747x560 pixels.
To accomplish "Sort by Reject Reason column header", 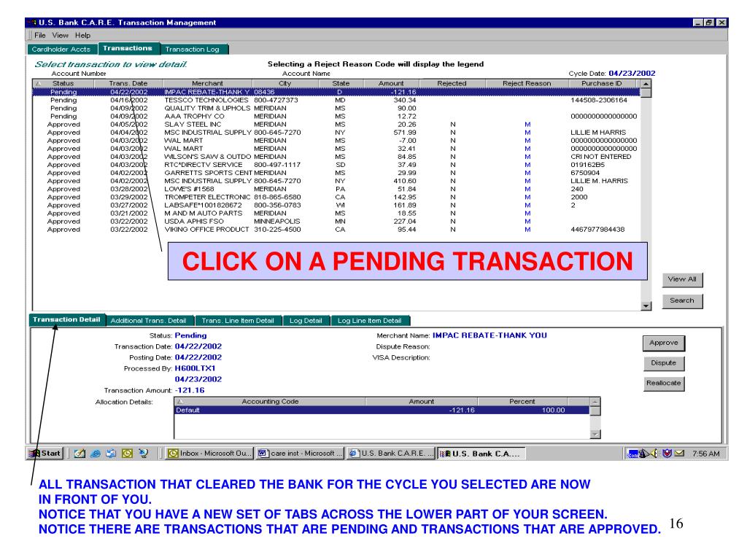I will coord(527,83).
